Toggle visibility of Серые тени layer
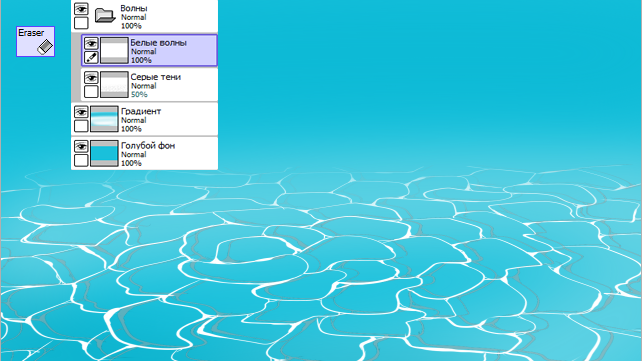Viewport: 642px width, 361px height. pyautogui.click(x=91, y=77)
